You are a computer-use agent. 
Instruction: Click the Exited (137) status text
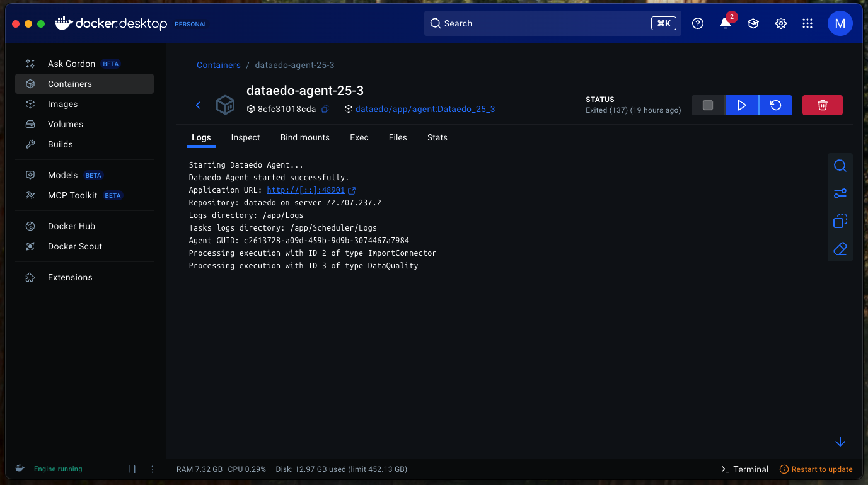(633, 110)
